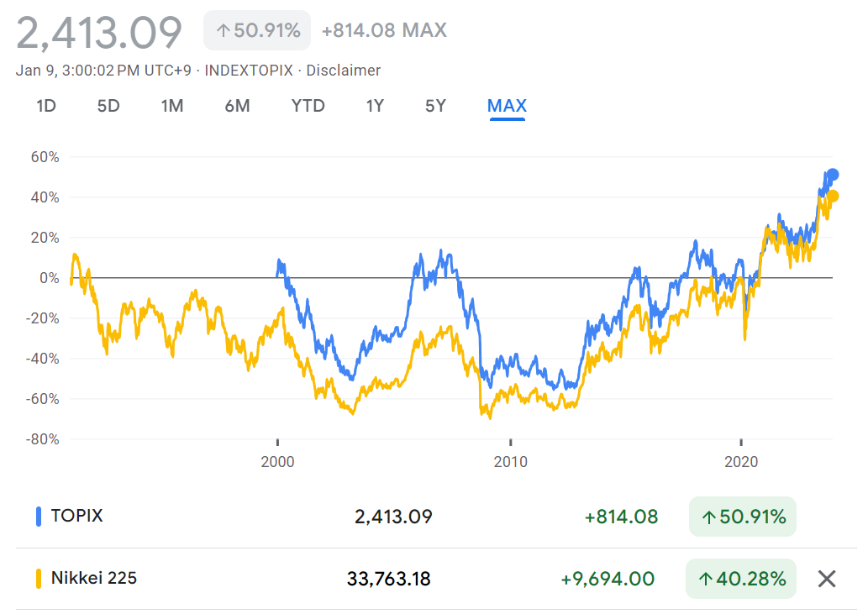Click the MAX range tab
Viewport: 868px width, 614px height.
[x=507, y=106]
